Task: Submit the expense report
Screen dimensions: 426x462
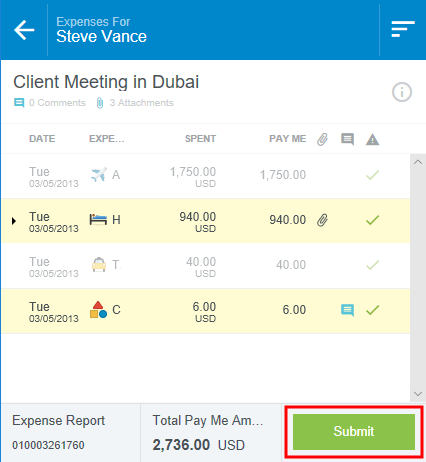Action: [x=354, y=431]
